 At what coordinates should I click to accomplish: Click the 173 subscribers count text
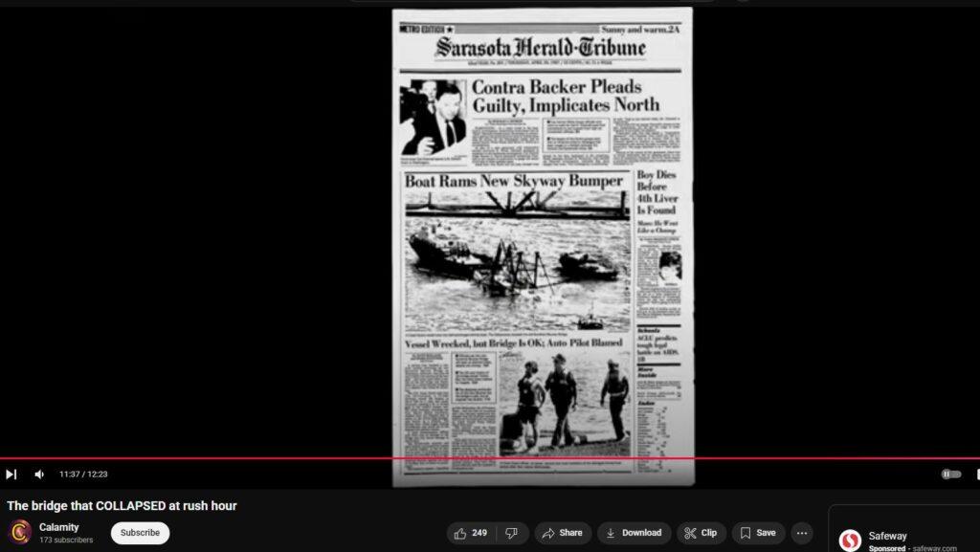[66, 541]
